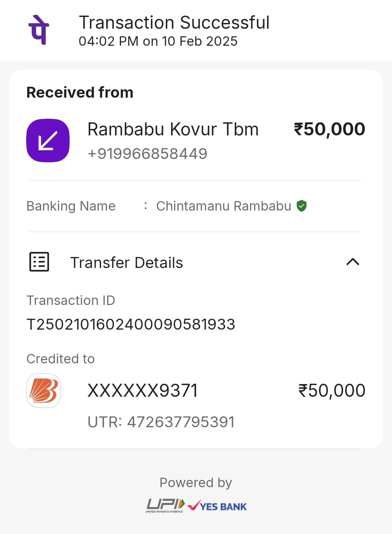This screenshot has height=534, width=392.
Task: Click the Transfer Details list icon
Action: [39, 262]
